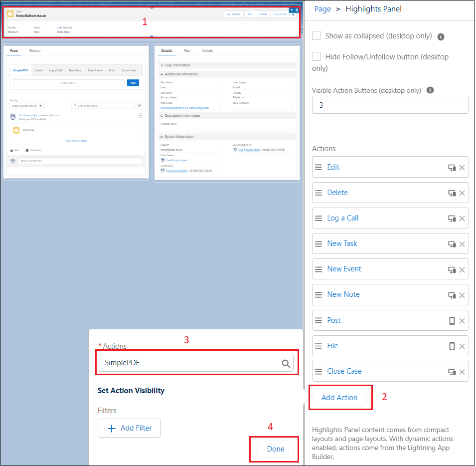Click the Add Action button
The height and width of the screenshot is (466, 476).
point(339,398)
